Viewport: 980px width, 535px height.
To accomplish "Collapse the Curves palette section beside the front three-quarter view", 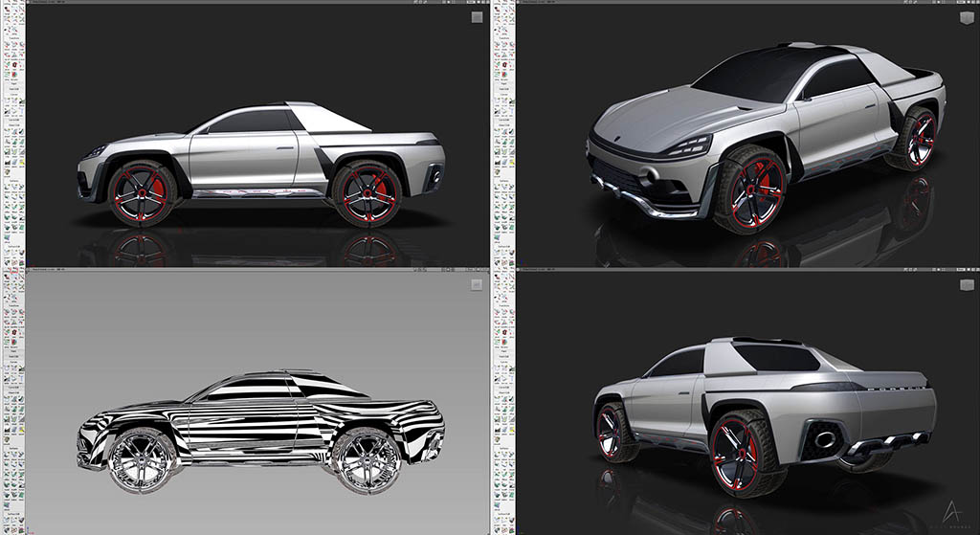I will point(504,94).
